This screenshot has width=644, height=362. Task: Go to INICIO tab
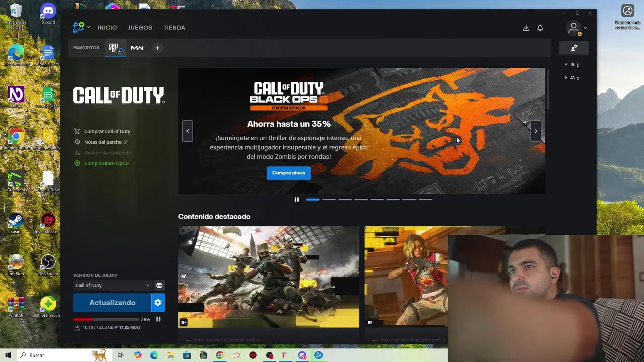click(x=107, y=28)
